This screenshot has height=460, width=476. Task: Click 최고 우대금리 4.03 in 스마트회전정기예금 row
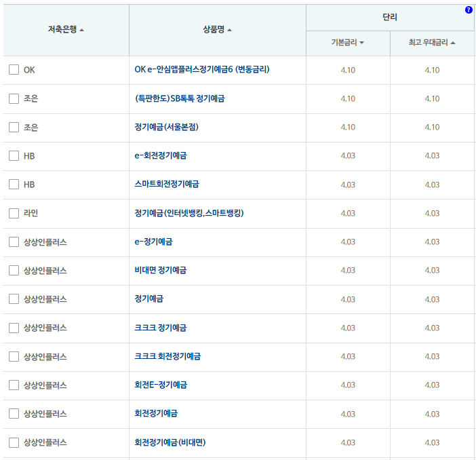point(432,185)
